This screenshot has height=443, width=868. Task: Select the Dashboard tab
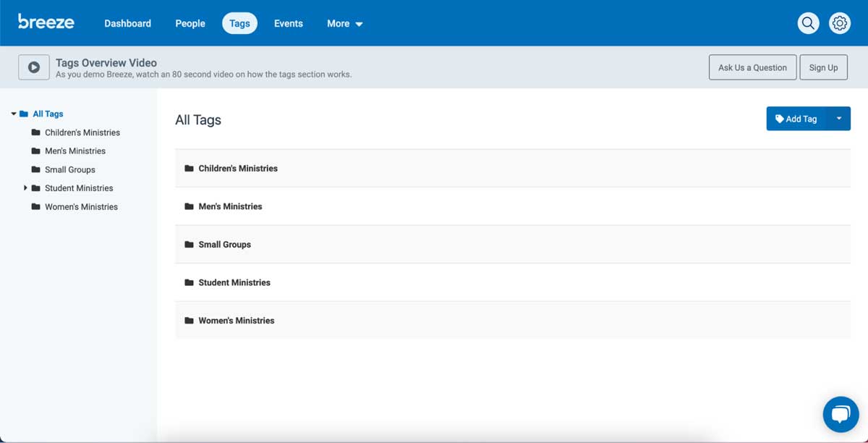(127, 23)
